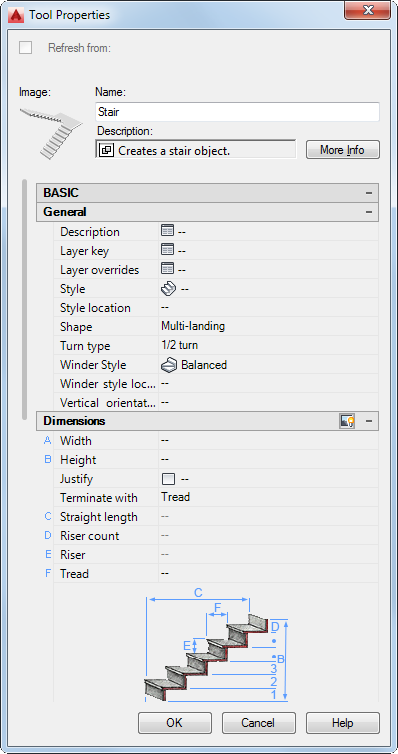Screen dimensions: 398x754
Task: Click the Justify row label
Action: 76,479
